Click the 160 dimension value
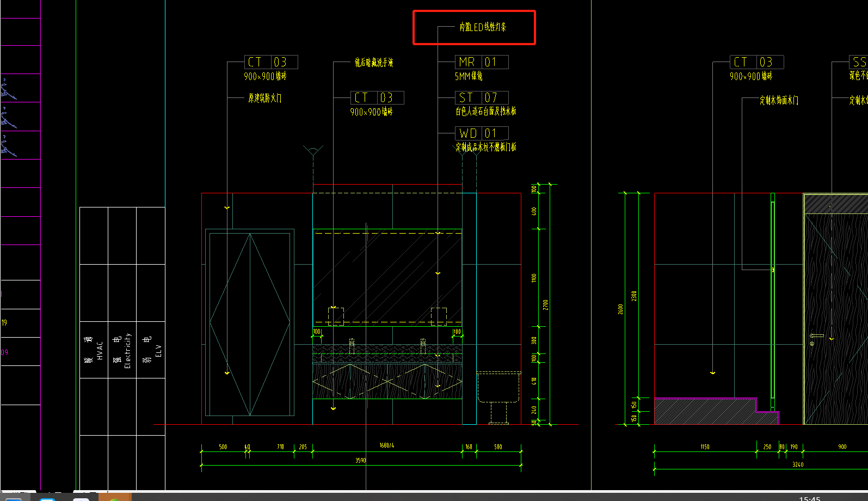Screen dimensions: 868x501 click(469, 447)
